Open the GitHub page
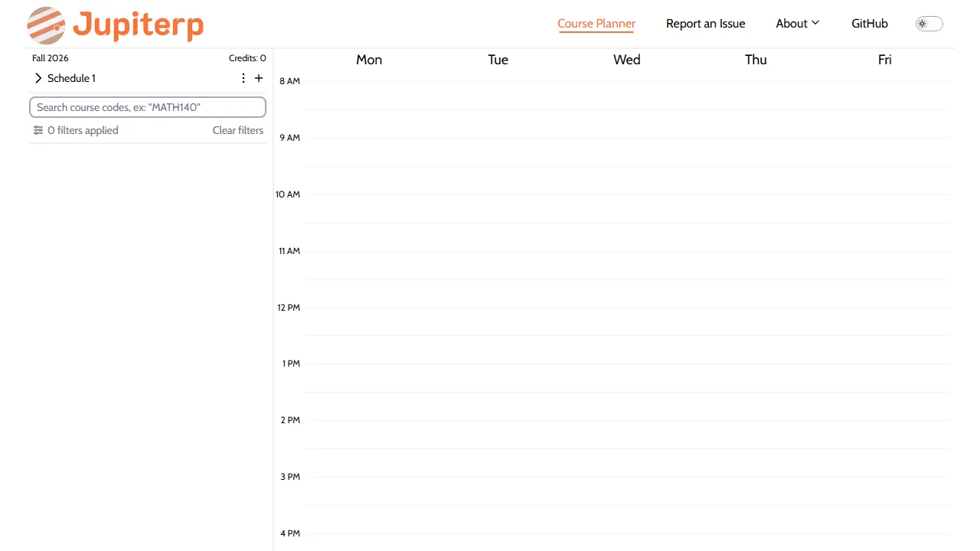980x551 pixels. (x=869, y=23)
